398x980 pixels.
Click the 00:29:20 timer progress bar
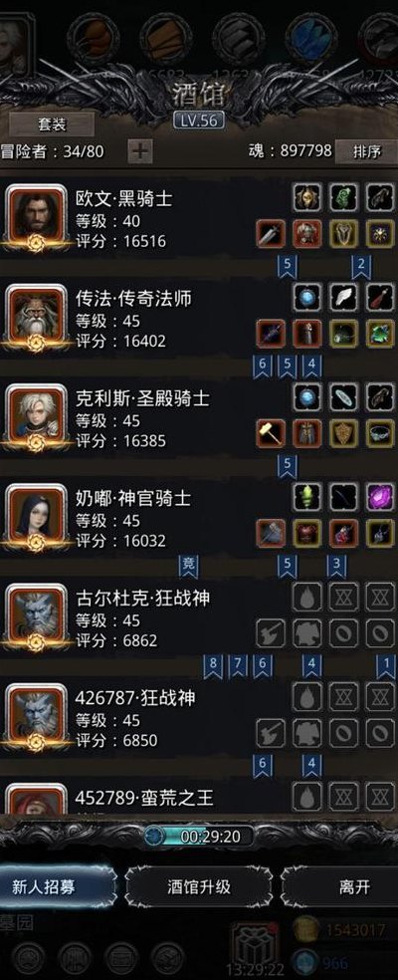(199, 836)
